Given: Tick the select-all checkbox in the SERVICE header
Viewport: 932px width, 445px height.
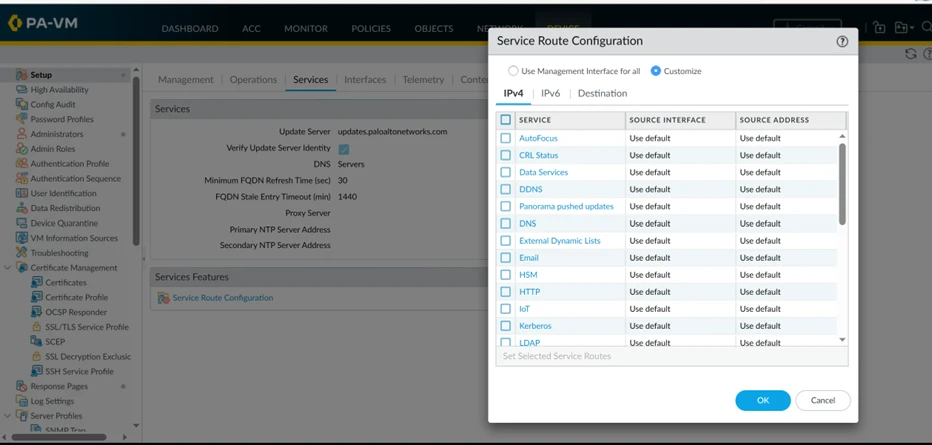Looking at the screenshot, I should 506,120.
